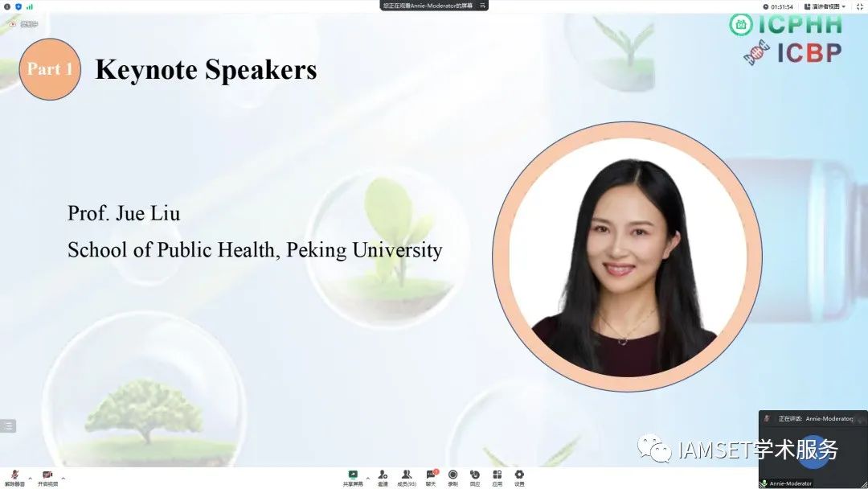
Task: Open Settings (设置) gear in toolbar
Action: (519, 477)
